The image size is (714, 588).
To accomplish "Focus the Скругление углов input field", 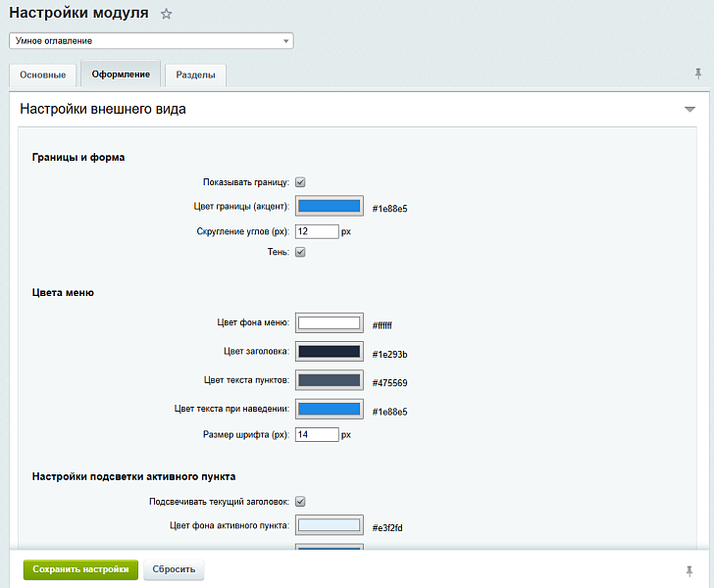I will 317,232.
